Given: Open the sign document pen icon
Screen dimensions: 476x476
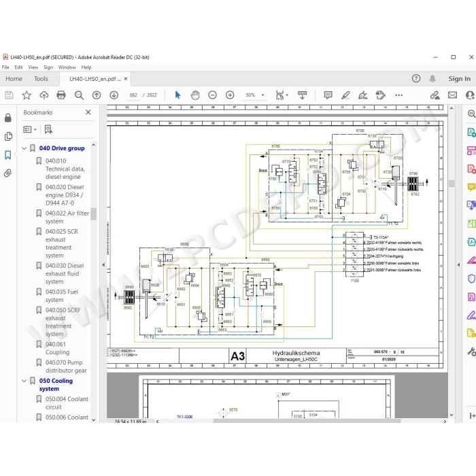Looking at the screenshot, I should coord(362,95).
